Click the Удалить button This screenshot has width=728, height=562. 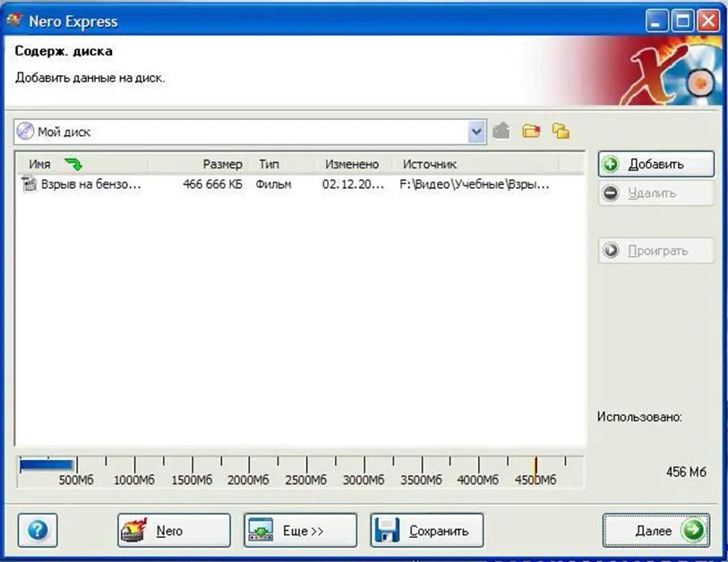(656, 193)
